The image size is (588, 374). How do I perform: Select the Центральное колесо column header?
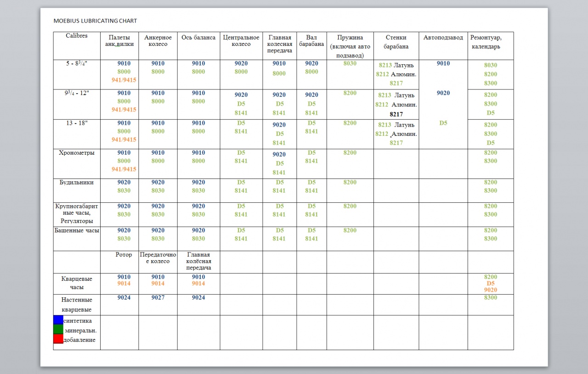click(241, 41)
